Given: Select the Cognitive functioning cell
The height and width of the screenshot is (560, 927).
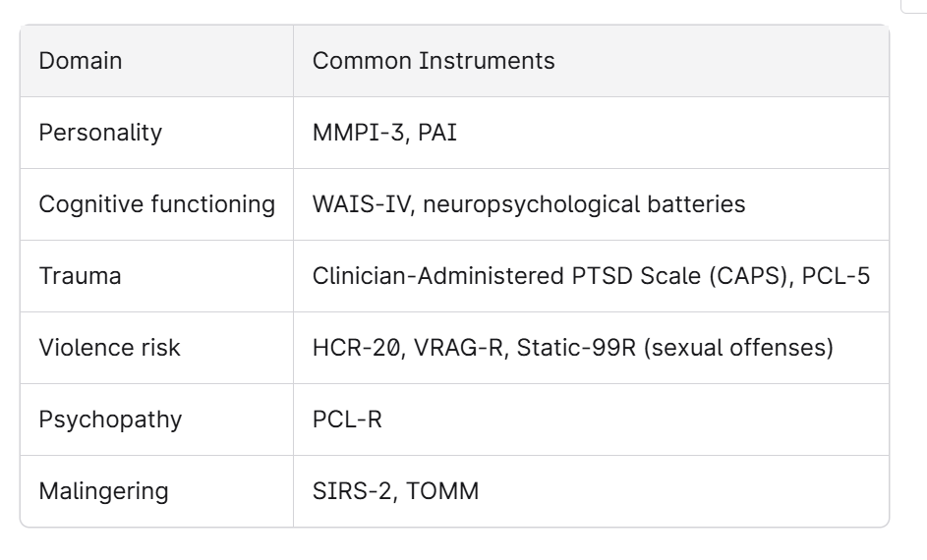Looking at the screenshot, I should [x=156, y=204].
